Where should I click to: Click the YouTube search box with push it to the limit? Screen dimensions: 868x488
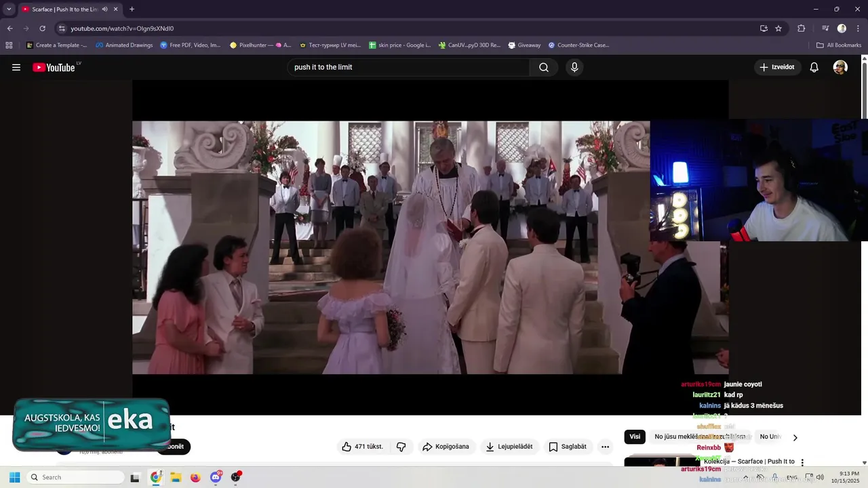409,67
